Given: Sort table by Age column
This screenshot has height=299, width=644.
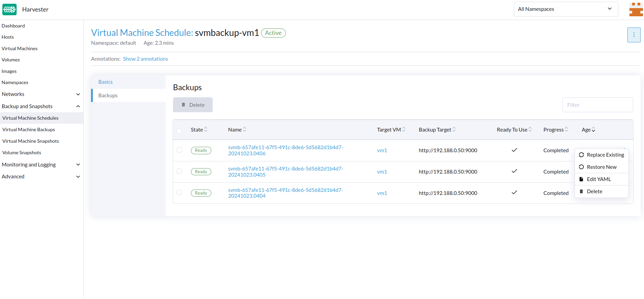Looking at the screenshot, I should pos(588,130).
